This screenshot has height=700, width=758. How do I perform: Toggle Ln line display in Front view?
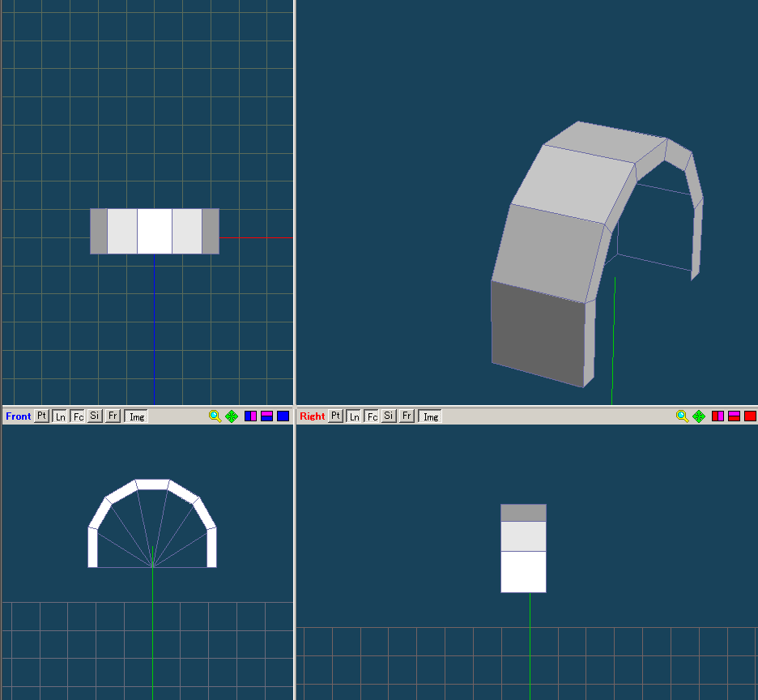(x=60, y=416)
